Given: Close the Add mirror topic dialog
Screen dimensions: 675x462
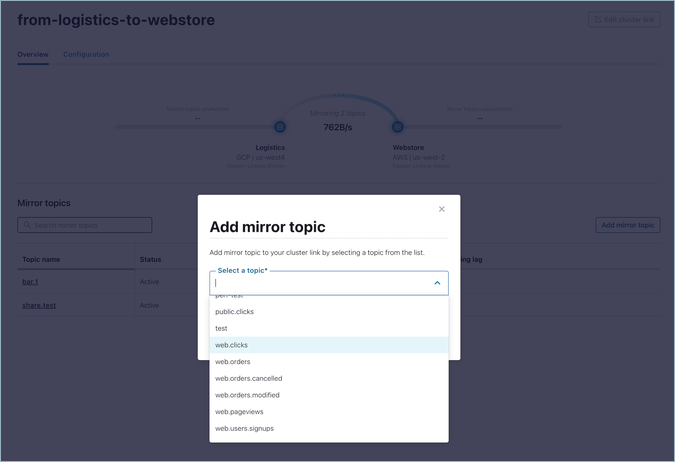Looking at the screenshot, I should click(x=442, y=209).
